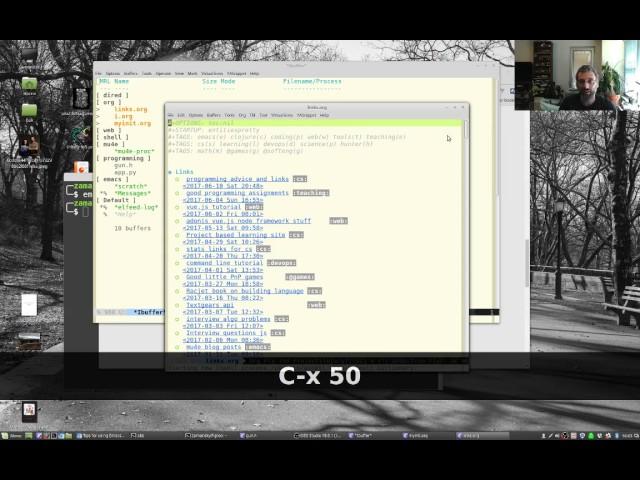The height and width of the screenshot is (480, 640).
Task: Select i.org buffer in Ibuffer list
Action: [123, 116]
